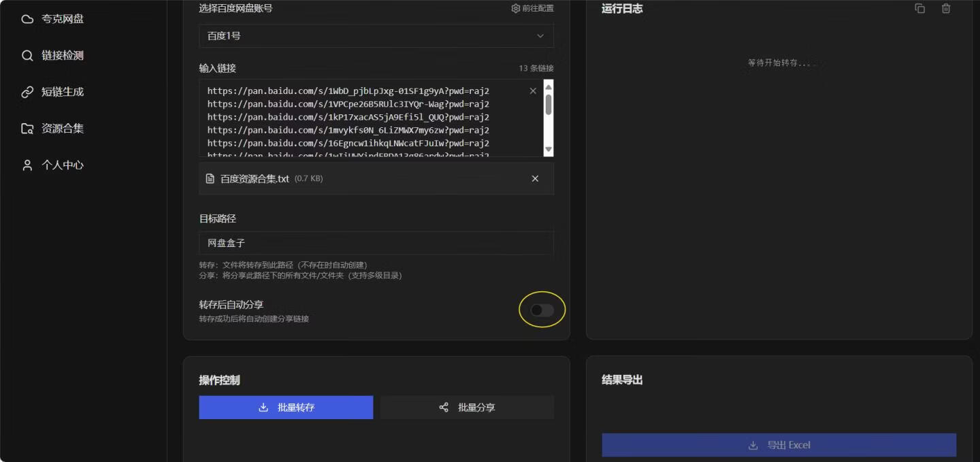Screen dimensions: 980x462
Task: Click the link line containing 1kP17xacAS5jA9Efi5l_QUQ
Action: pos(348,117)
